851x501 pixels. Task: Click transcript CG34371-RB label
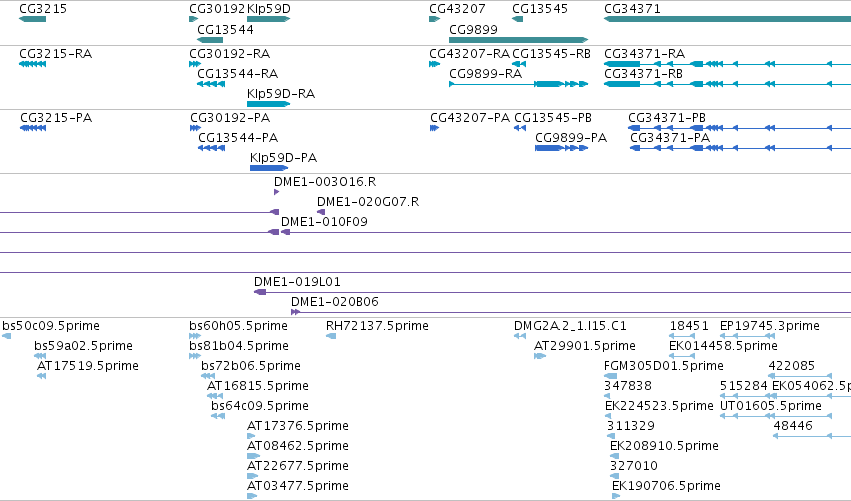[x=643, y=74]
